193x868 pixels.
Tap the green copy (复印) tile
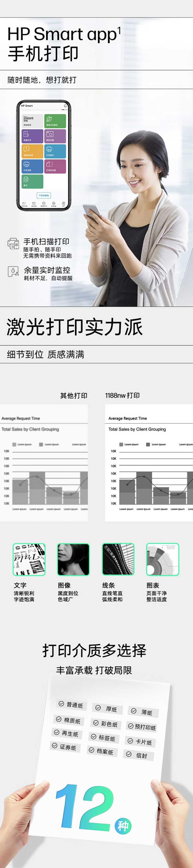point(33,182)
